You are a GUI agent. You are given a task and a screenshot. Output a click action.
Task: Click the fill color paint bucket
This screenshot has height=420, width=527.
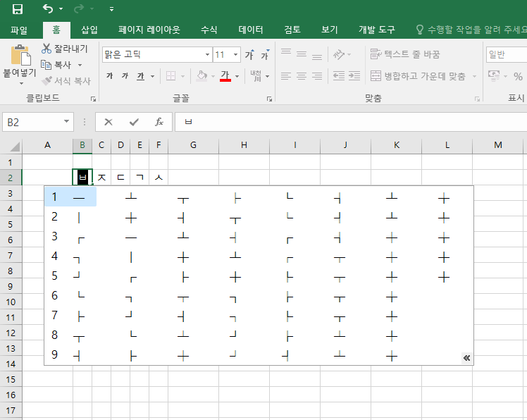(201, 76)
